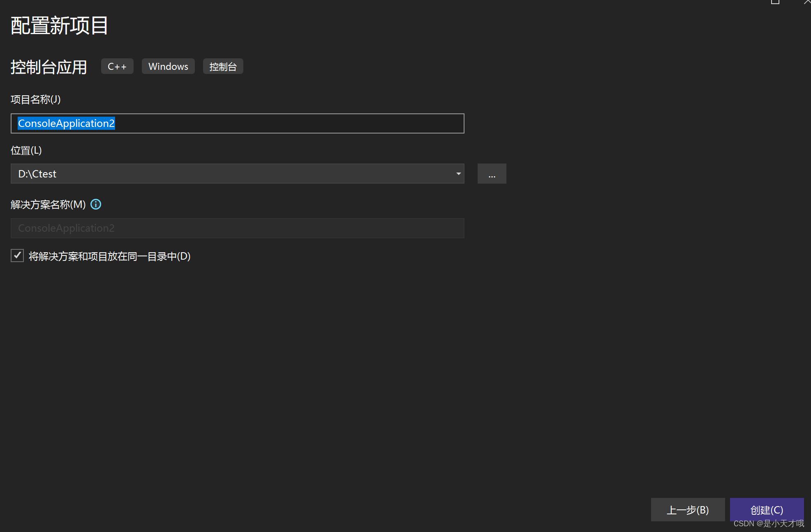Click the dropdown arrow on location field
The width and height of the screenshot is (811, 532).
(458, 173)
